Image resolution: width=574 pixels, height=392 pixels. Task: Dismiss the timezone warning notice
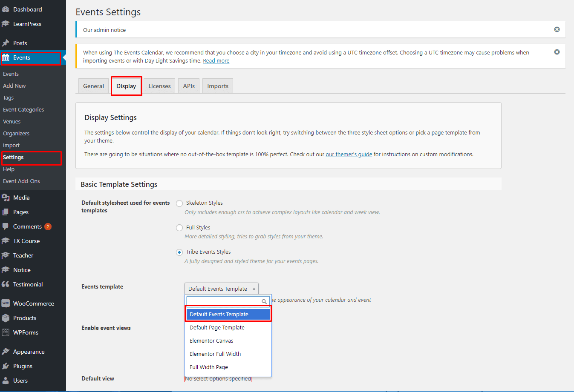[557, 52]
